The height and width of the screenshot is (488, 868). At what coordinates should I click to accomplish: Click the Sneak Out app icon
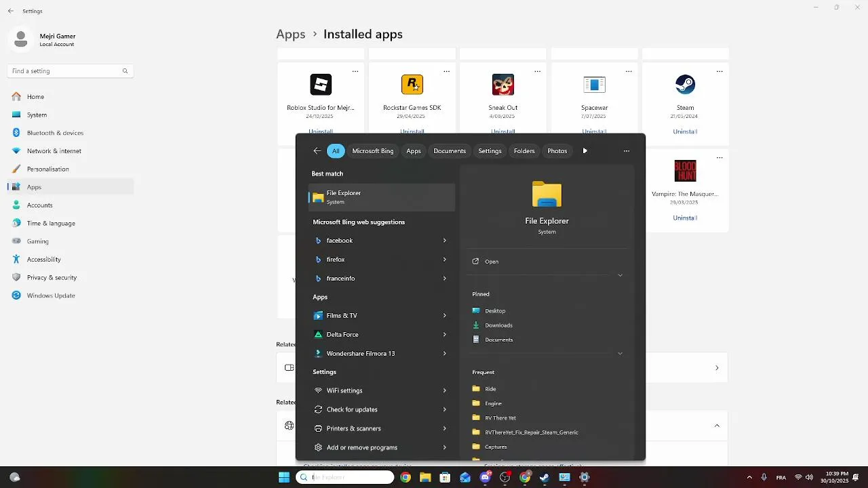click(503, 85)
